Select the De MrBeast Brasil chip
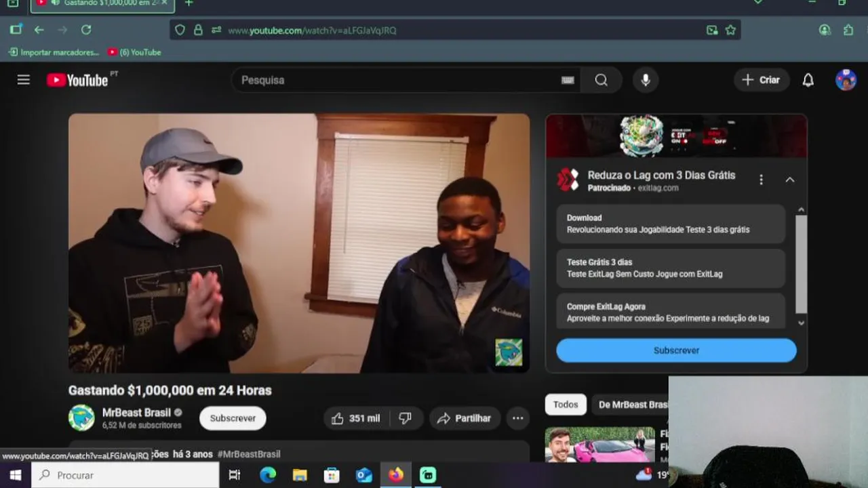The width and height of the screenshot is (868, 488). [x=631, y=405]
